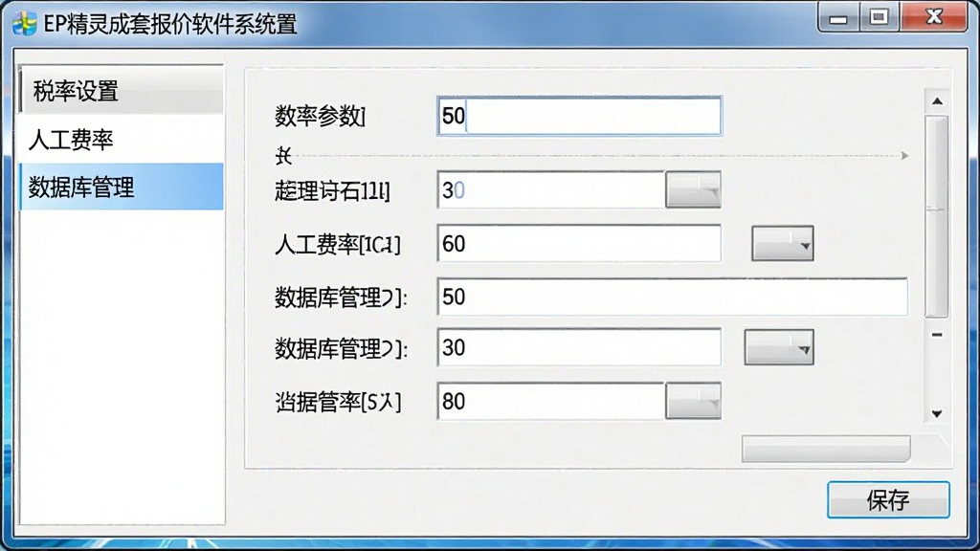This screenshot has width=980, height=551.
Task: Click the small right arrow on divider line
Action: coord(905,156)
